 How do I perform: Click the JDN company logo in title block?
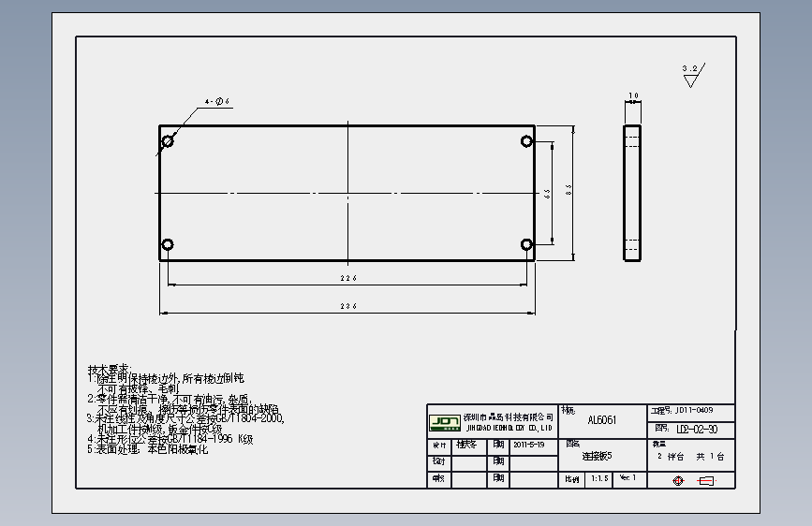(444, 422)
